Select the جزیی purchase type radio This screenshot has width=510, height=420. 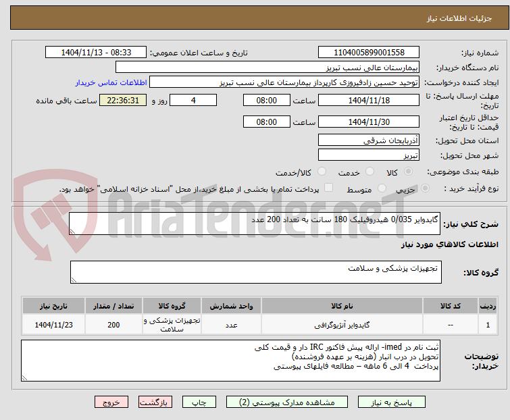pos(425,188)
